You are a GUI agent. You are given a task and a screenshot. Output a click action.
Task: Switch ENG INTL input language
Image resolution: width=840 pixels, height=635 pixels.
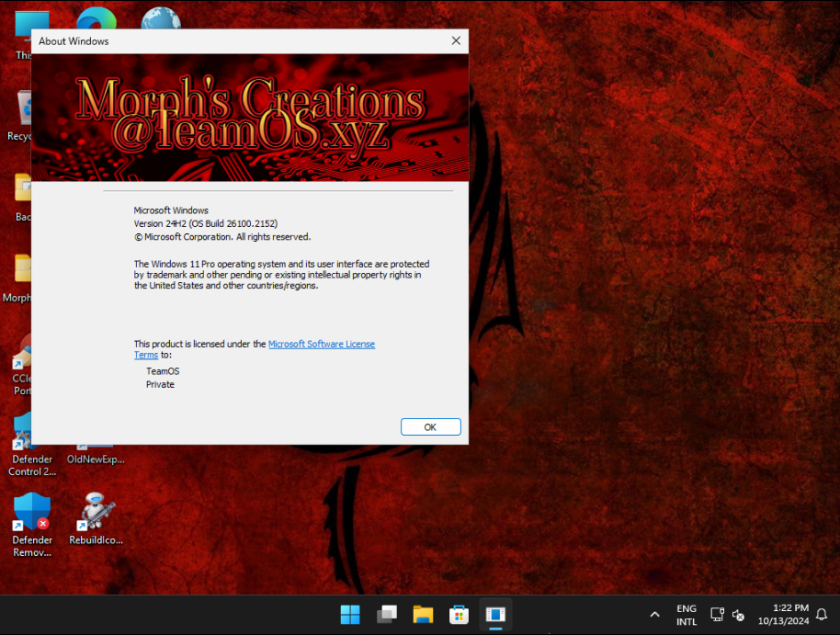click(687, 615)
